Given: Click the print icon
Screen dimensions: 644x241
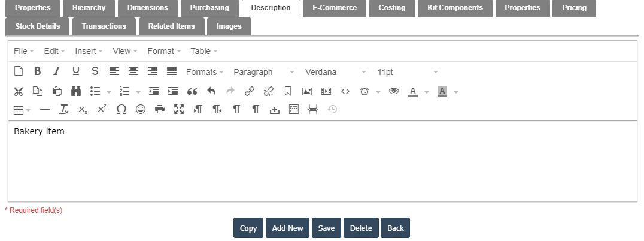Looking at the screenshot, I should (159, 110).
